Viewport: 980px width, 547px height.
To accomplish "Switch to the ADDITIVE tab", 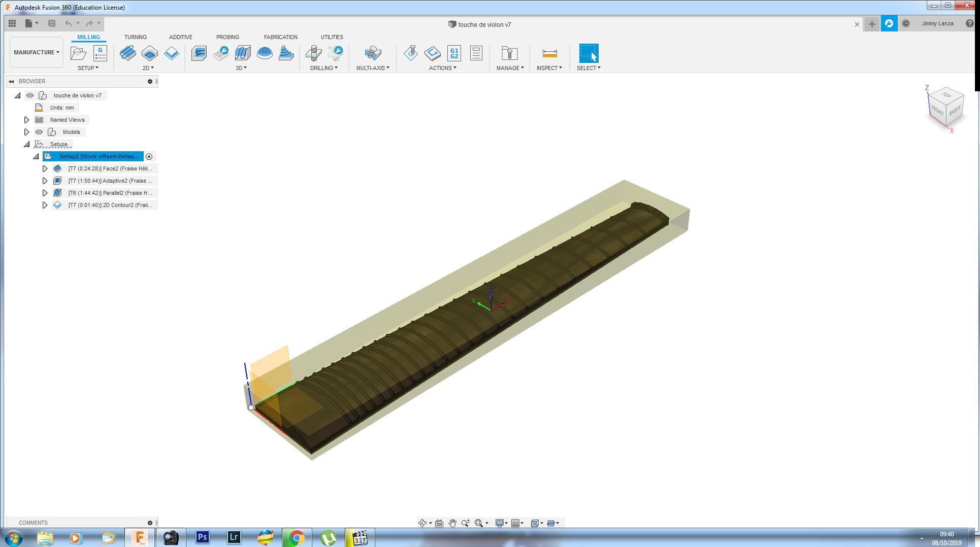I will coord(180,37).
